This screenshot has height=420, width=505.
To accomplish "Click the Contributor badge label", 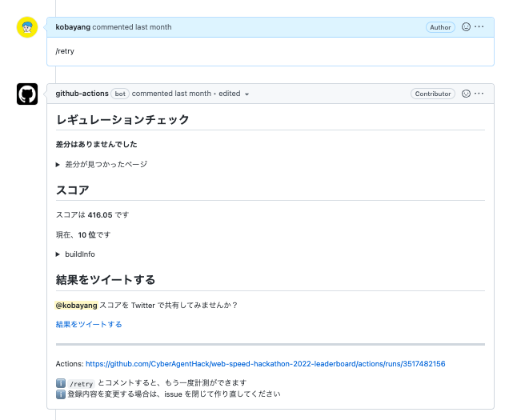I will pyautogui.click(x=433, y=94).
